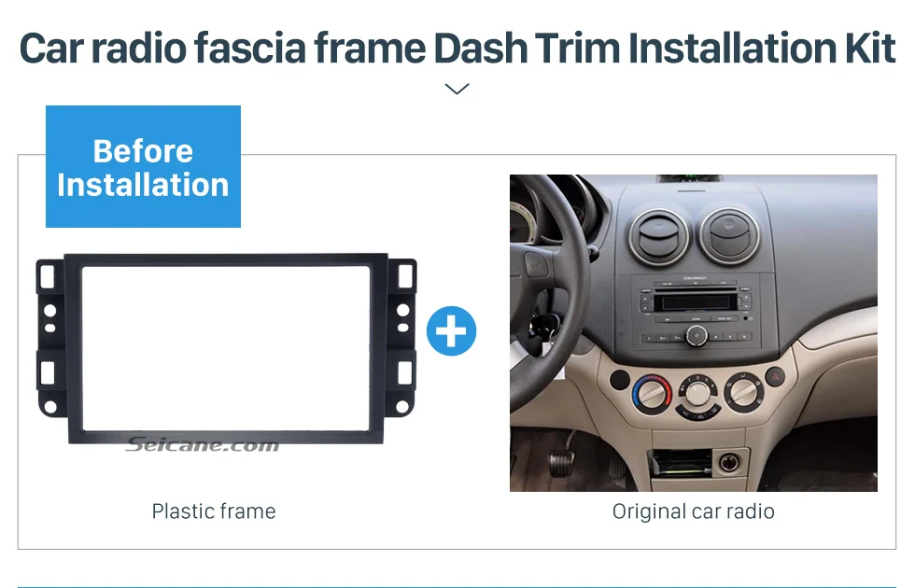Click the Plastic frame caption
This screenshot has height=588, width=915.
[214, 511]
